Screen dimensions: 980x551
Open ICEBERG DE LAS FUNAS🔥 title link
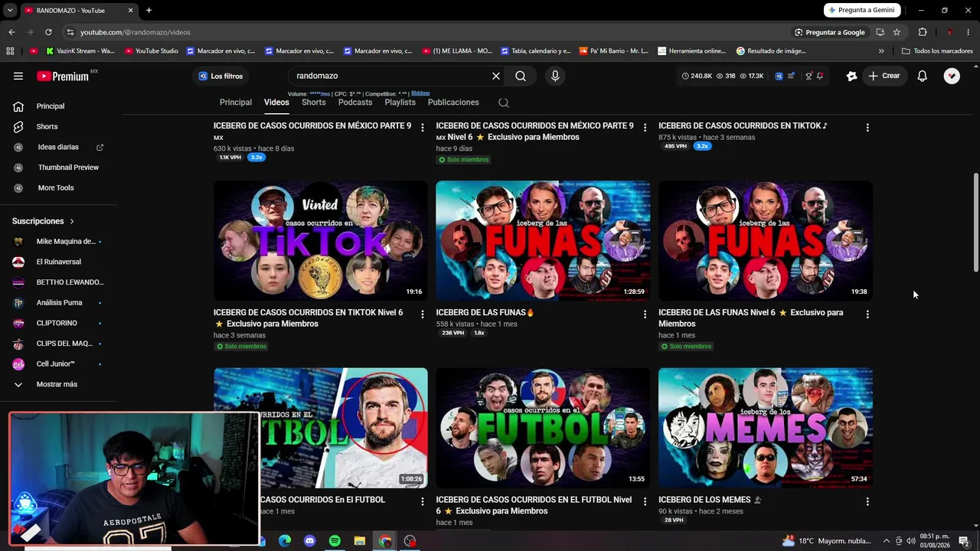(485, 313)
